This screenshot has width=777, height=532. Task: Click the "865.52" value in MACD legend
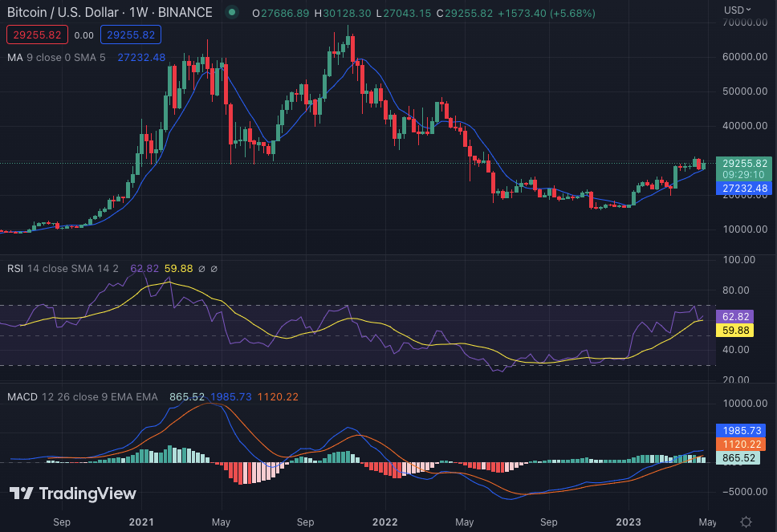click(187, 396)
